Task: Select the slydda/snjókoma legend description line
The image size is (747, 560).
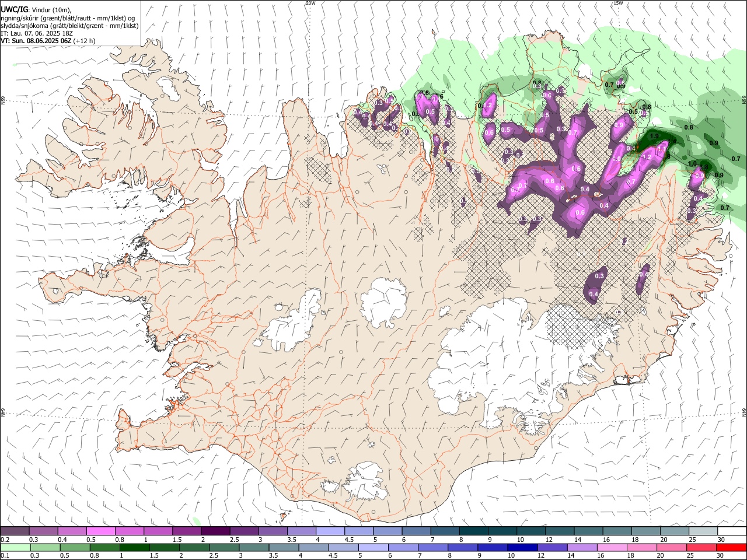Action: pyautogui.click(x=69, y=26)
